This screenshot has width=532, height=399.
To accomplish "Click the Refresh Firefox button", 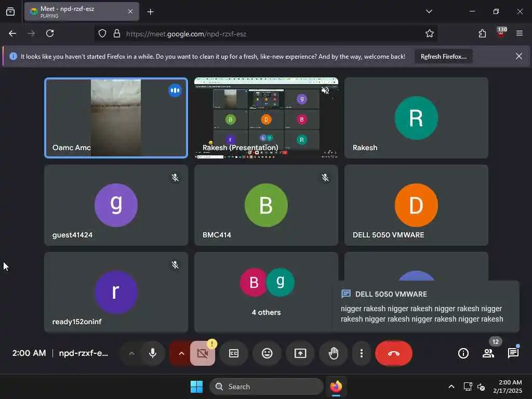I will 444,57.
